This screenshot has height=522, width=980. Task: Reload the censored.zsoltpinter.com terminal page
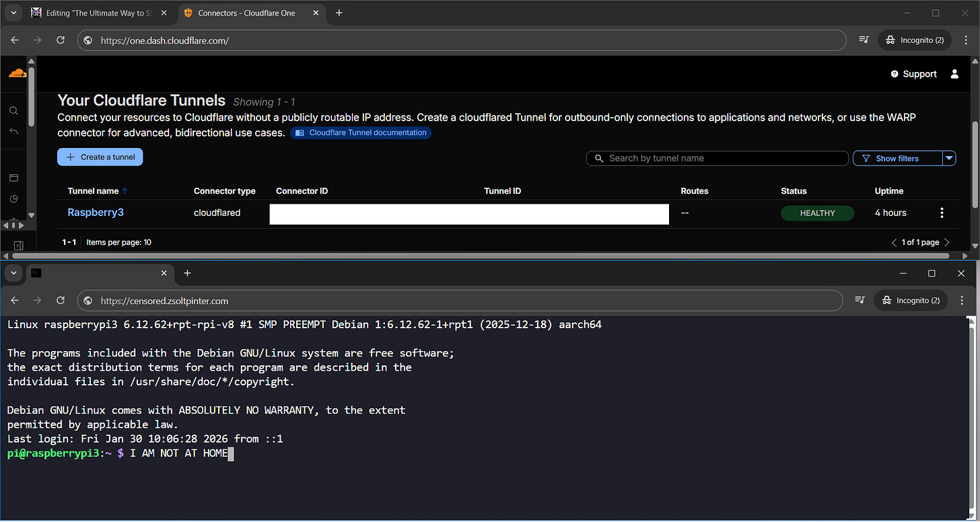tap(61, 301)
